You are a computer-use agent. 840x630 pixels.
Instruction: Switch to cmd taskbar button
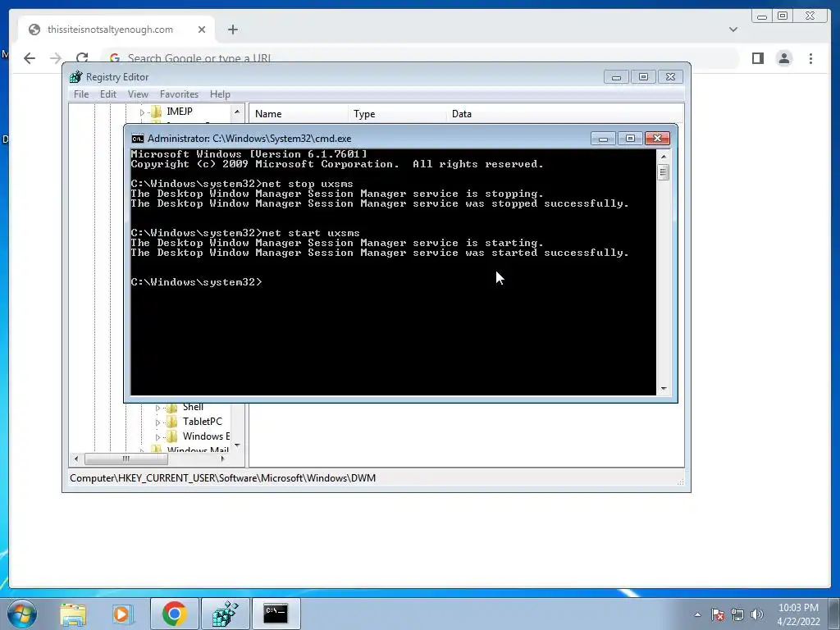tap(276, 614)
